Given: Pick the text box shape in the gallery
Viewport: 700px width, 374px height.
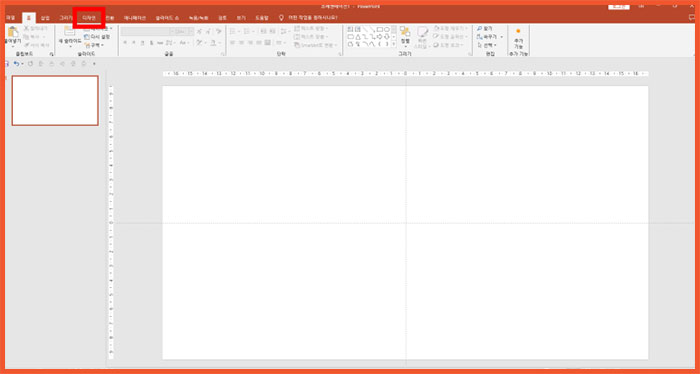Looking at the screenshot, I should (x=350, y=29).
